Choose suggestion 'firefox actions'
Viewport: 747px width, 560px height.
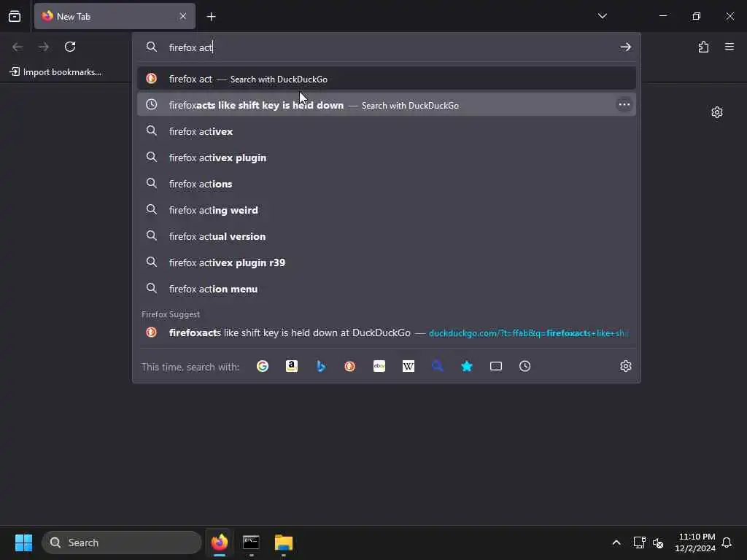click(387, 183)
